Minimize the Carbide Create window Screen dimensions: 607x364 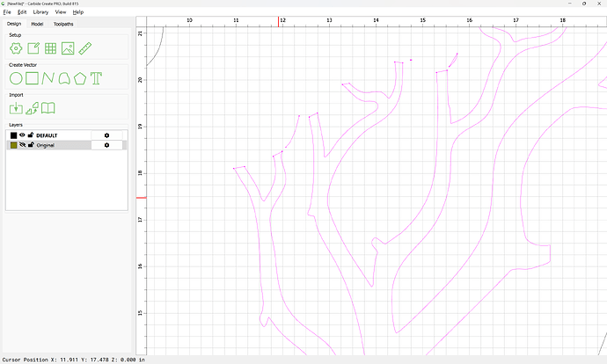(x=570, y=4)
